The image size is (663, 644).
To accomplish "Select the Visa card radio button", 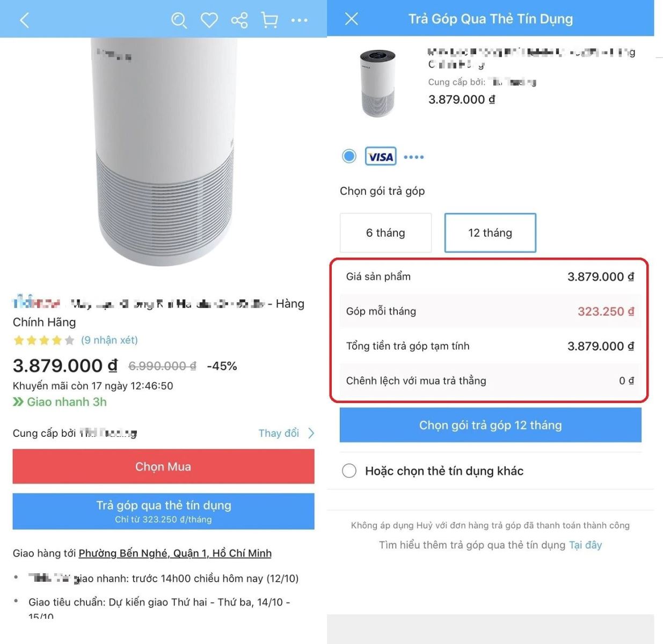I will [x=349, y=156].
